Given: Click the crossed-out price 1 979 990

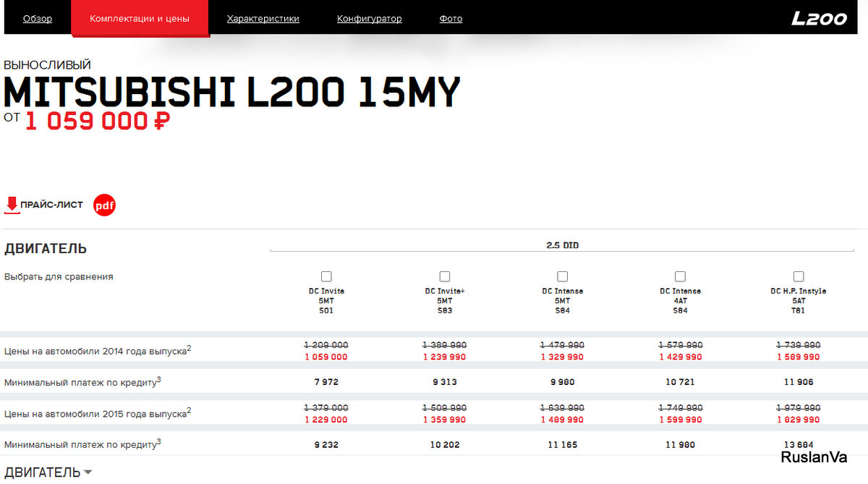Looking at the screenshot, I should click(799, 408).
